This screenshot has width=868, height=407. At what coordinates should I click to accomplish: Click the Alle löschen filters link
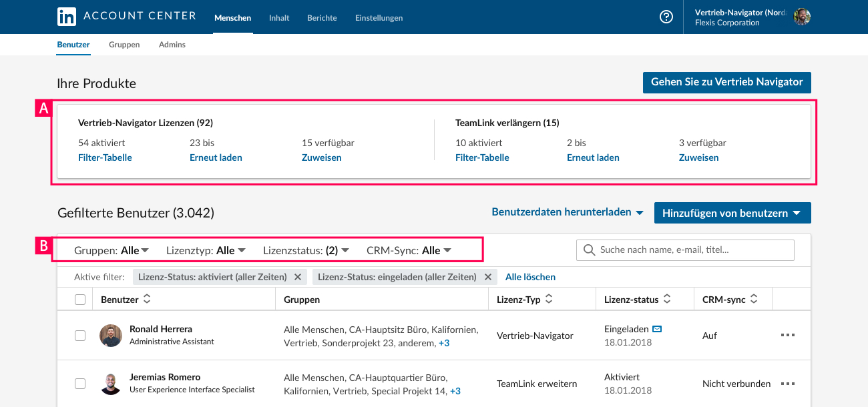click(x=530, y=277)
